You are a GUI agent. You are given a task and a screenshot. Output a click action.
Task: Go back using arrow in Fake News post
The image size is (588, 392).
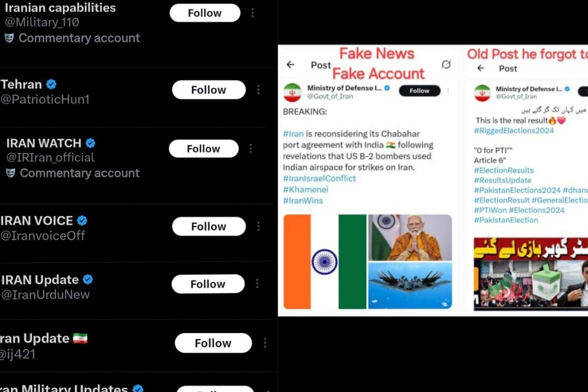pyautogui.click(x=291, y=65)
